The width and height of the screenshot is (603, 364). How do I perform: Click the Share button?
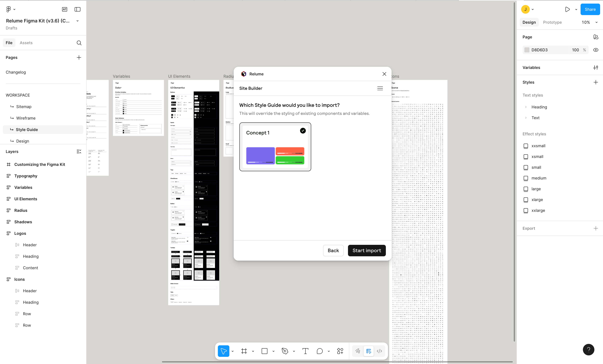pyautogui.click(x=590, y=9)
